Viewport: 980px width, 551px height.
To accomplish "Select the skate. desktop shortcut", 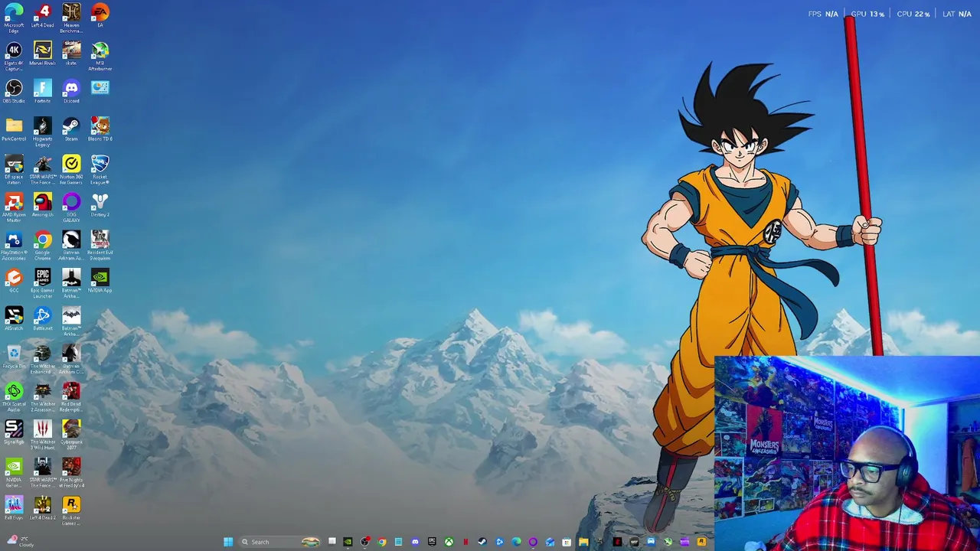I will click(71, 54).
